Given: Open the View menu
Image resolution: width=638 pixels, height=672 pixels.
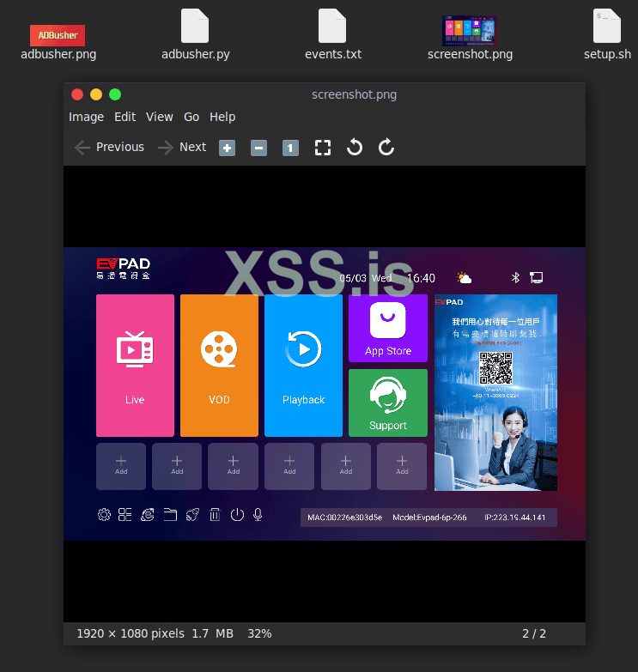Looking at the screenshot, I should pos(160,117).
